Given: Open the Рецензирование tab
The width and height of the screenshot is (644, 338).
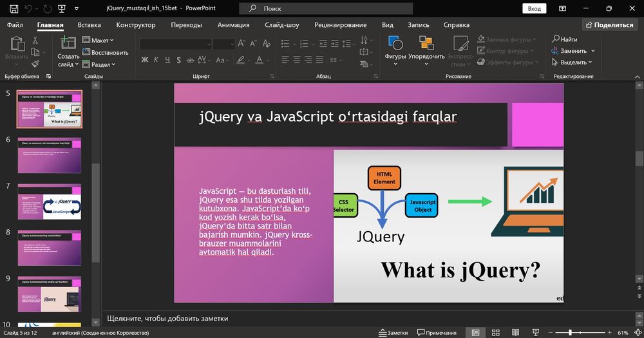Looking at the screenshot, I should [x=341, y=24].
